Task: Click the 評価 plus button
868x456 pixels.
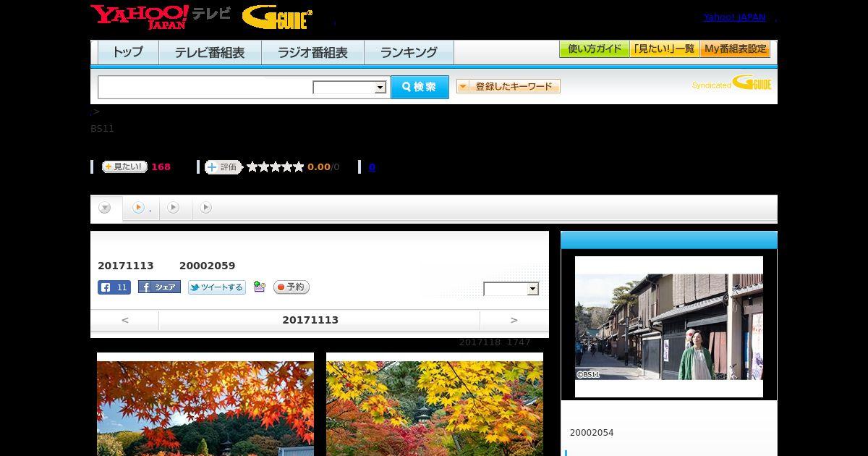Action: [223, 167]
